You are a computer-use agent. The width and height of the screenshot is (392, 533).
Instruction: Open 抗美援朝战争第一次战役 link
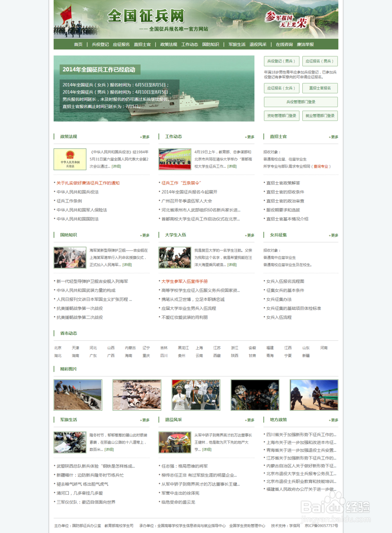coord(80,309)
